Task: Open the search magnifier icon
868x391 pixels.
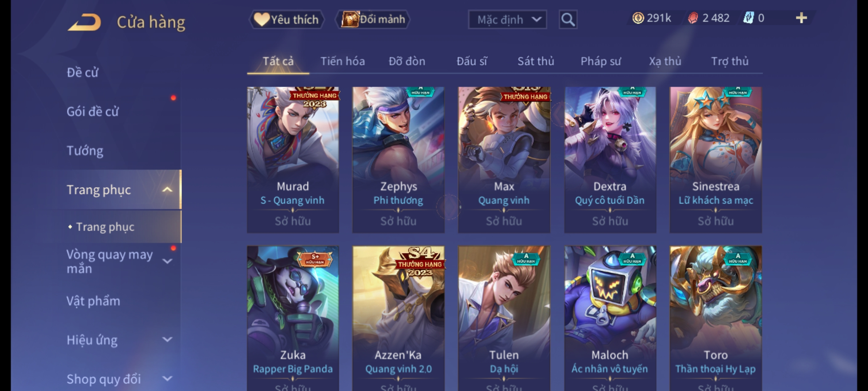Action: click(x=568, y=20)
